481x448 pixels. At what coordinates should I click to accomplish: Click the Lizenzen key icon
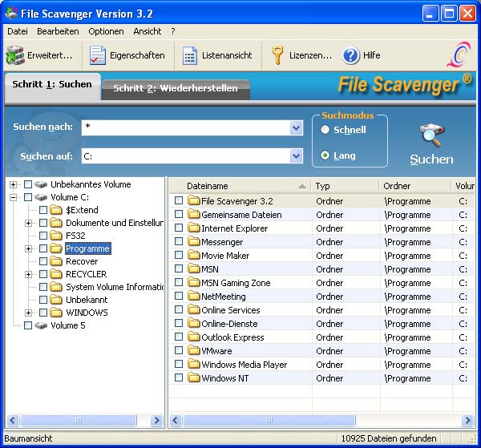(277, 55)
